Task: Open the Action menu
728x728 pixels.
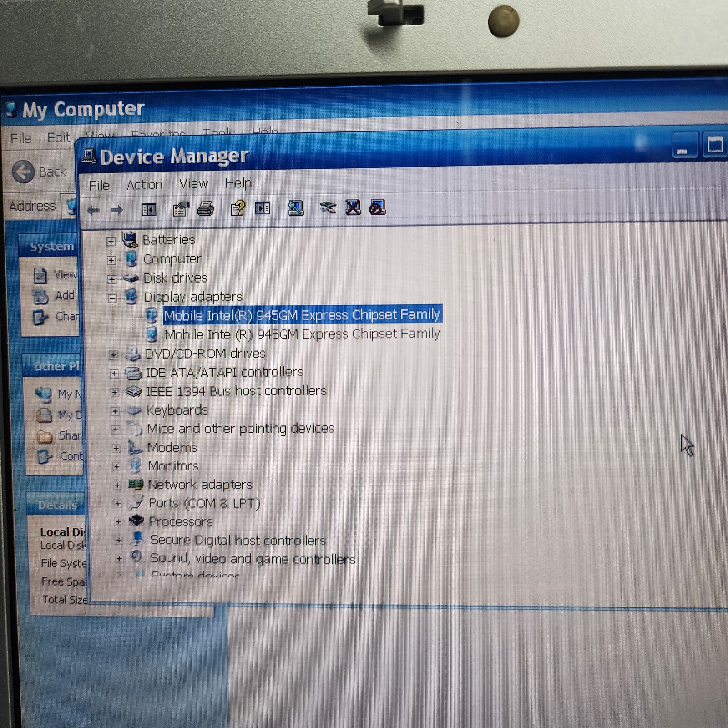Action: [x=144, y=184]
